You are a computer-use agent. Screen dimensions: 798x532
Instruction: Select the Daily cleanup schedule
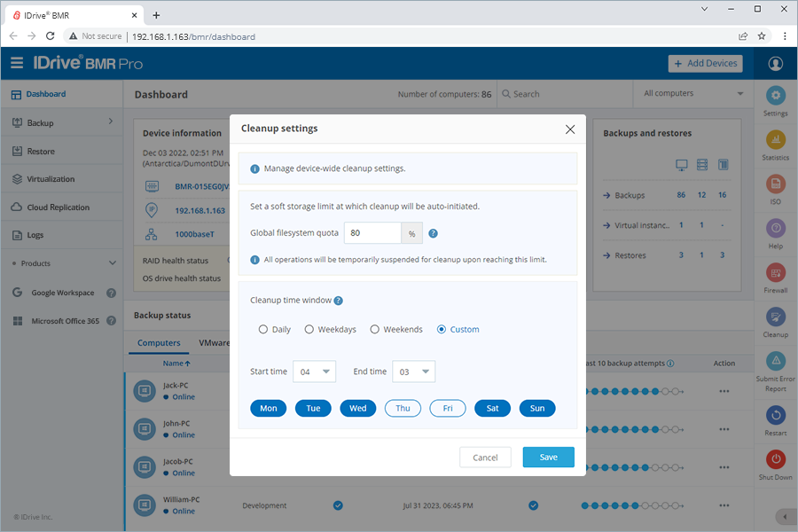click(262, 329)
